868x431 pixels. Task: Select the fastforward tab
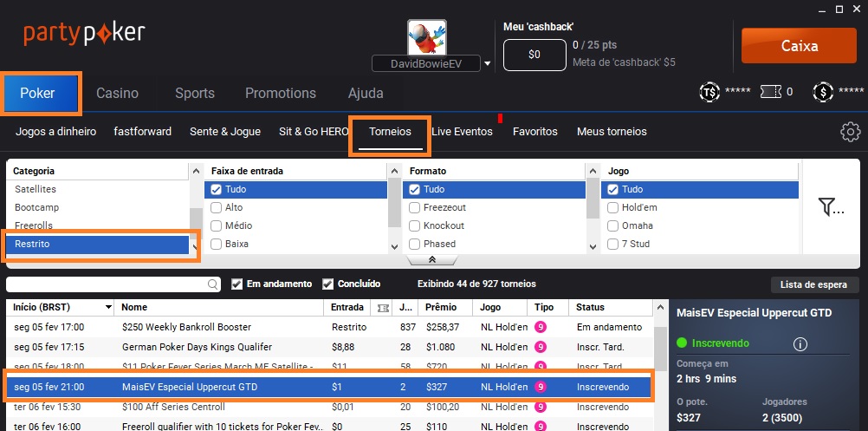(x=142, y=132)
